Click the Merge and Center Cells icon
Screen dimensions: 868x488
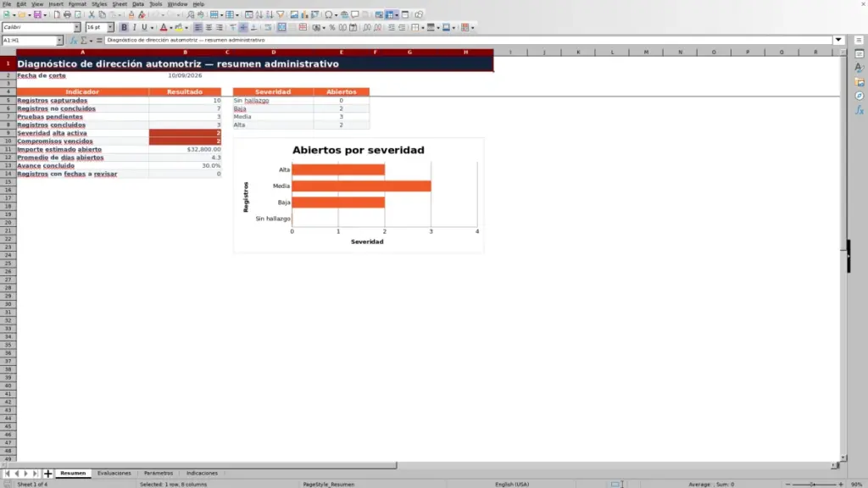(x=281, y=27)
